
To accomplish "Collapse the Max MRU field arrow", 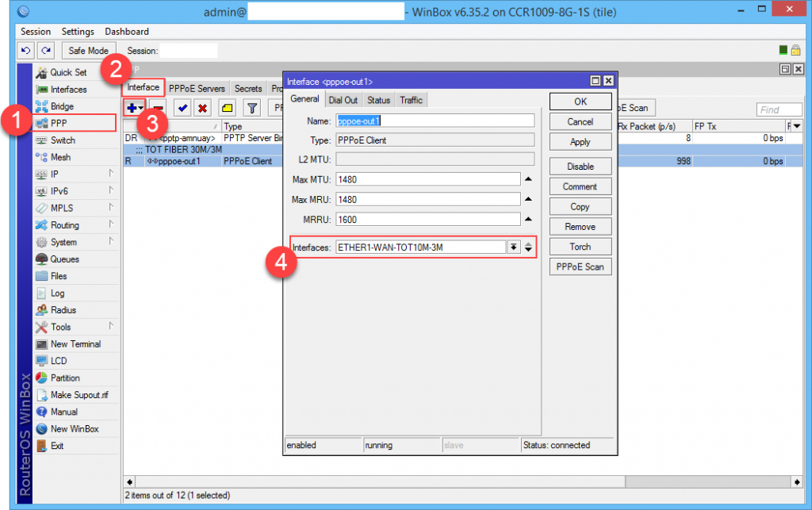I will coord(528,199).
